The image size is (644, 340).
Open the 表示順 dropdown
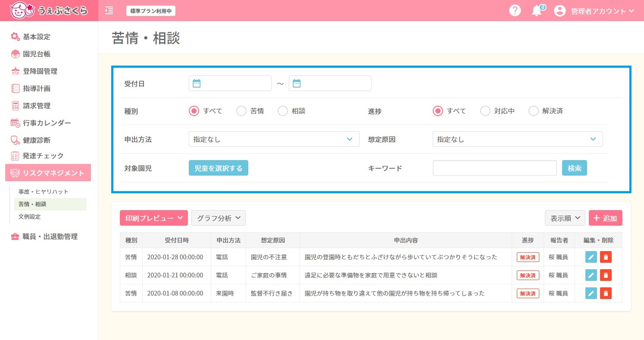click(565, 218)
